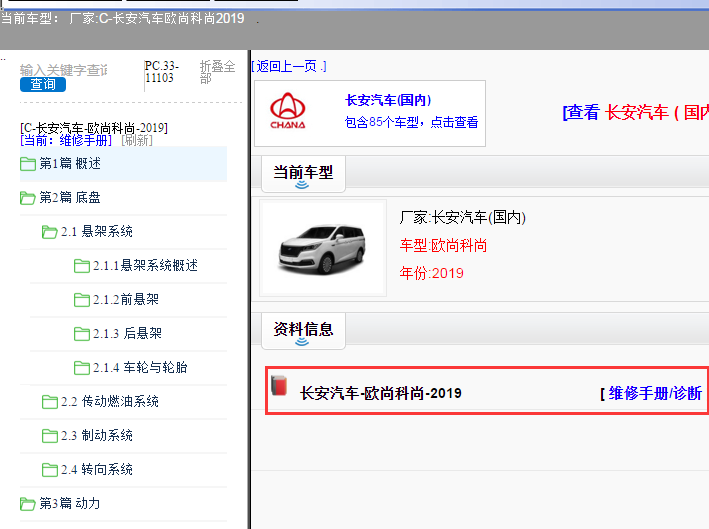Click the [C-长安汽车-欧尚科尚-2019] title text
Screen dimensions: 709x529
[x=94, y=128]
